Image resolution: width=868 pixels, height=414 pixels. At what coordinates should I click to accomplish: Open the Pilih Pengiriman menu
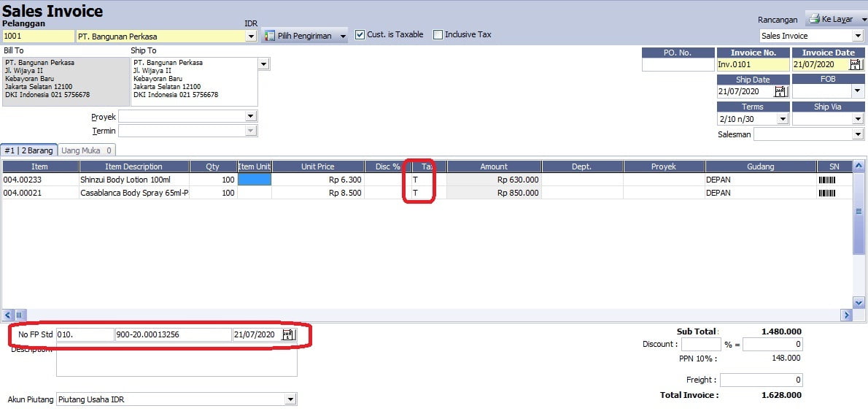[x=306, y=36]
